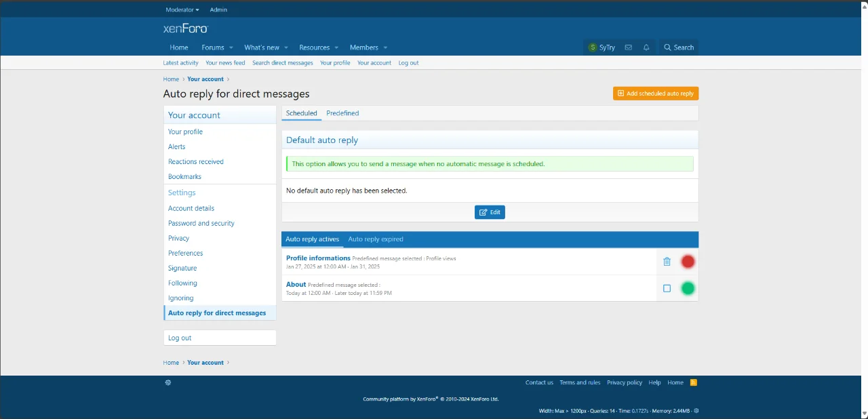Delete the Profile informations auto reply
This screenshot has height=419, width=868.
(x=667, y=261)
